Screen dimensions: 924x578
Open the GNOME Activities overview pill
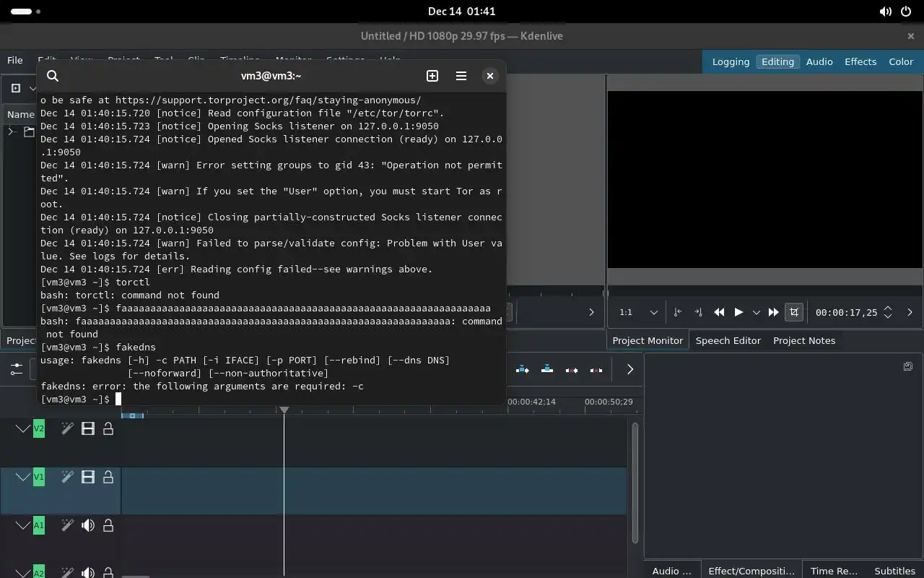25,12
